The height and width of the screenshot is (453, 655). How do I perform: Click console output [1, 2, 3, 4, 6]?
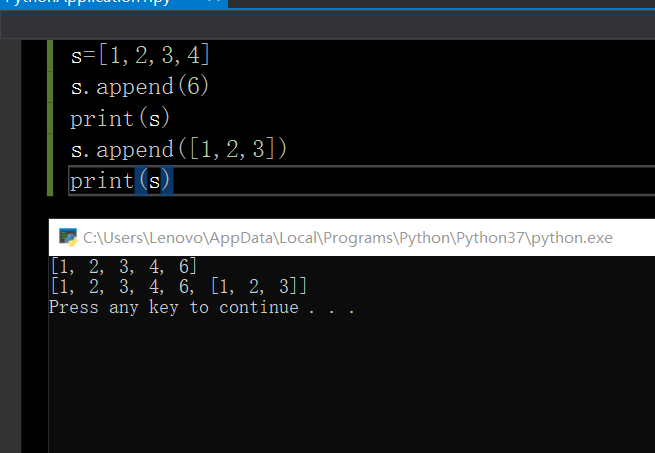pos(123,266)
